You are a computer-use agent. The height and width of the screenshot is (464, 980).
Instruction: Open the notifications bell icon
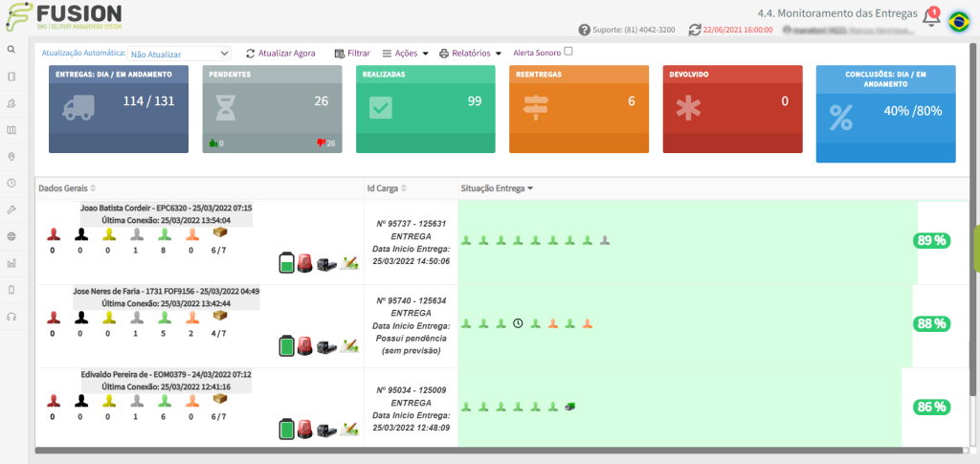pos(930,18)
